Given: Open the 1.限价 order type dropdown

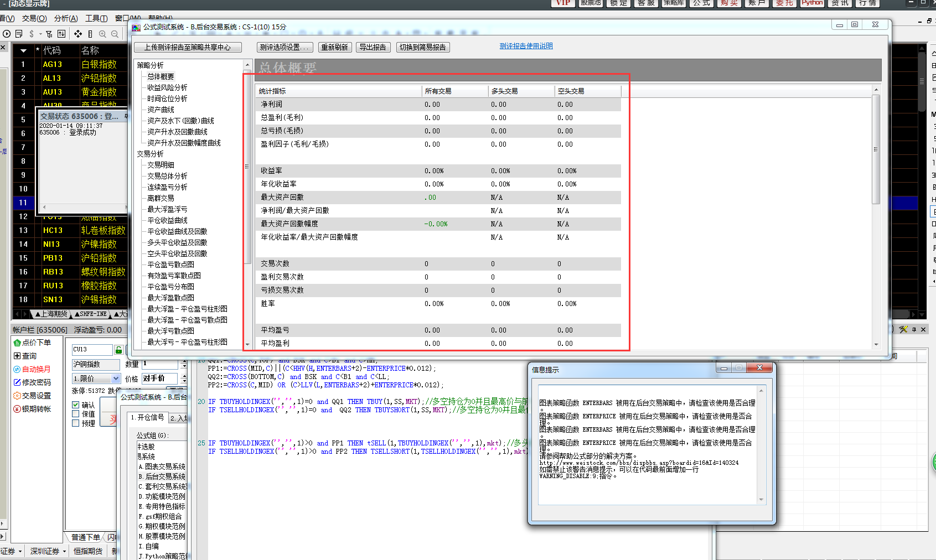Looking at the screenshot, I should click(x=116, y=378).
